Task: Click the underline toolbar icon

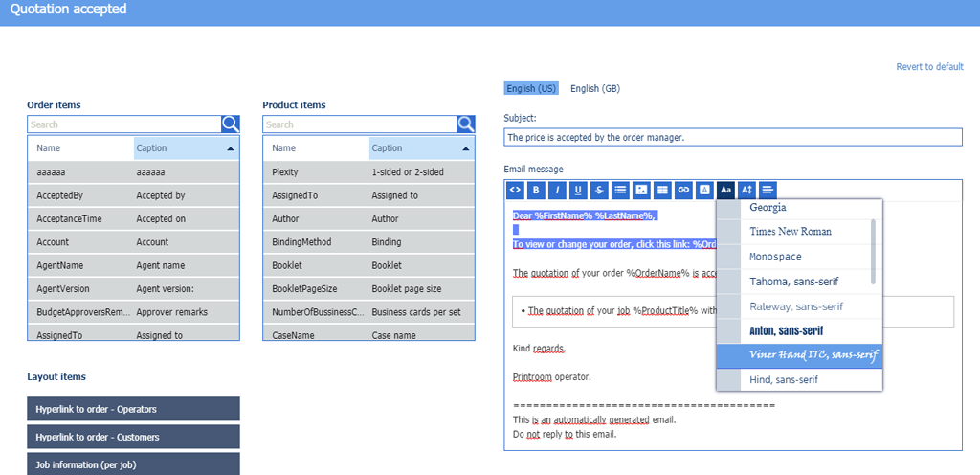Action: pyautogui.click(x=578, y=190)
